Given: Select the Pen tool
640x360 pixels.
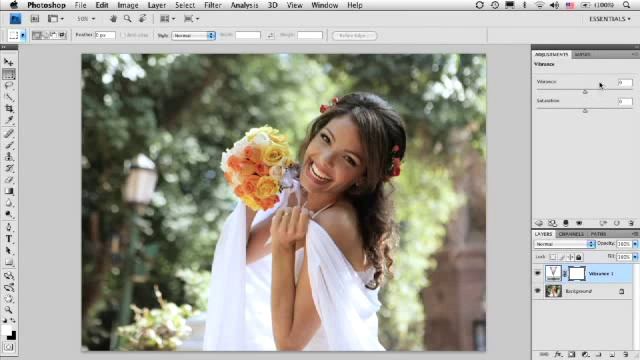Looking at the screenshot, I should coord(9,227).
